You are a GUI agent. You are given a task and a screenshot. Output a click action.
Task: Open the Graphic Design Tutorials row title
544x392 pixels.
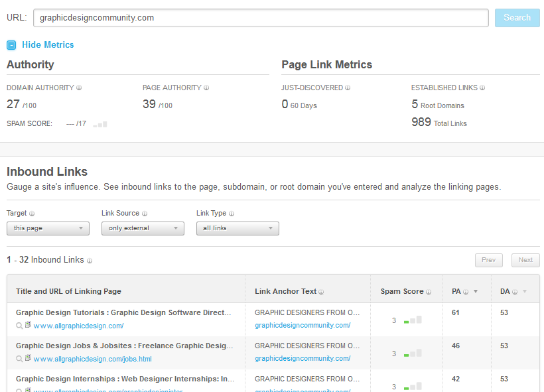[123, 312]
